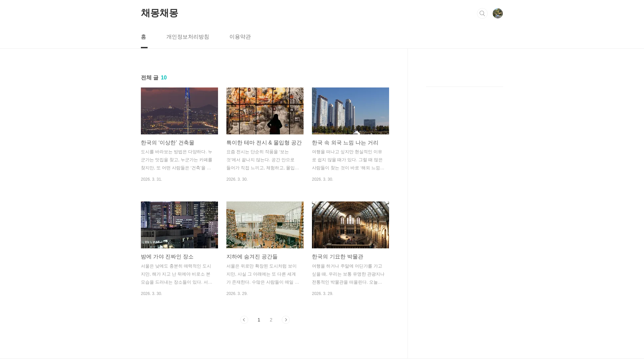
Task: Go to previous page arrow
Action: [x=244, y=320]
